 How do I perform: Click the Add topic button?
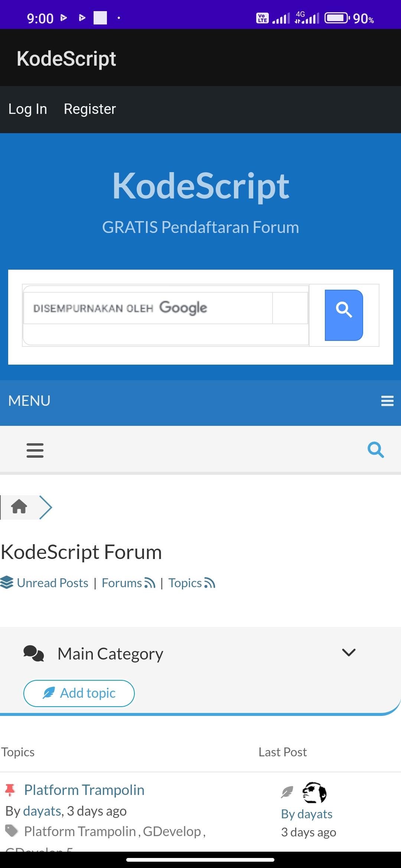point(79,693)
